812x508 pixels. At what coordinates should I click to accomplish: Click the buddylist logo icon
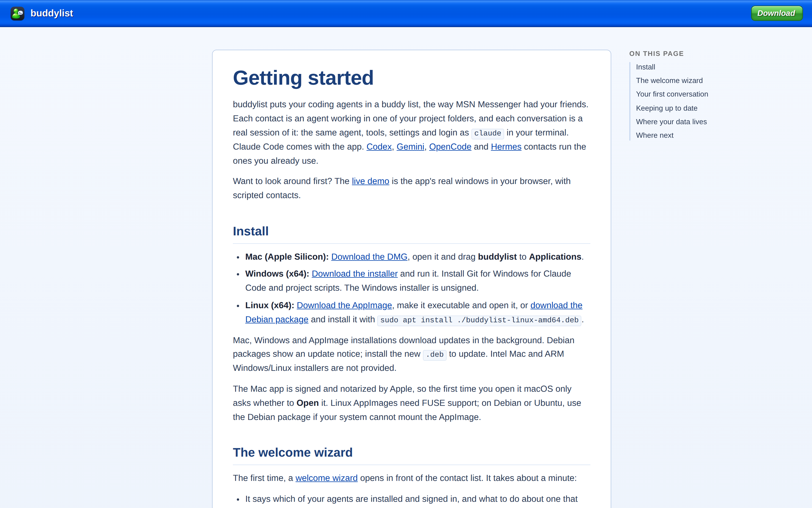(17, 14)
